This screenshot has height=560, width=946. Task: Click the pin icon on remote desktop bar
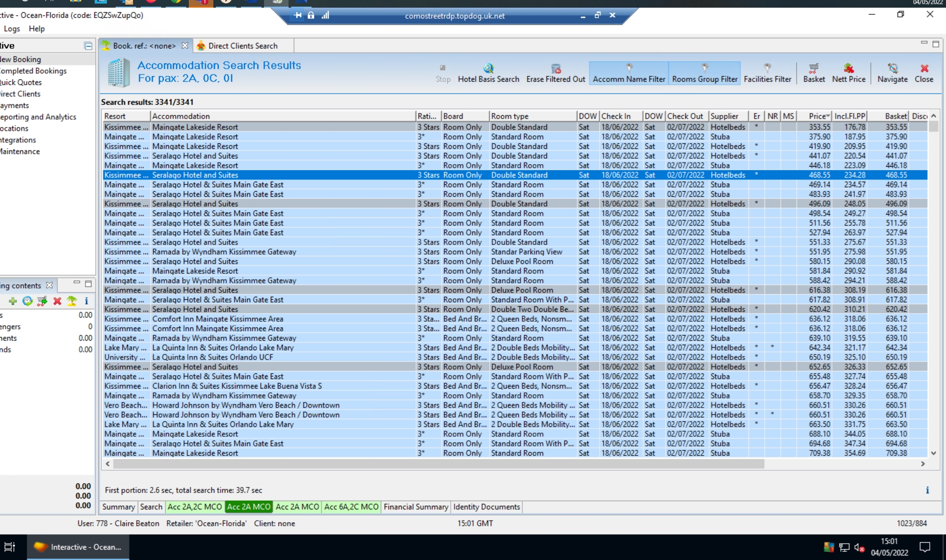tap(298, 15)
